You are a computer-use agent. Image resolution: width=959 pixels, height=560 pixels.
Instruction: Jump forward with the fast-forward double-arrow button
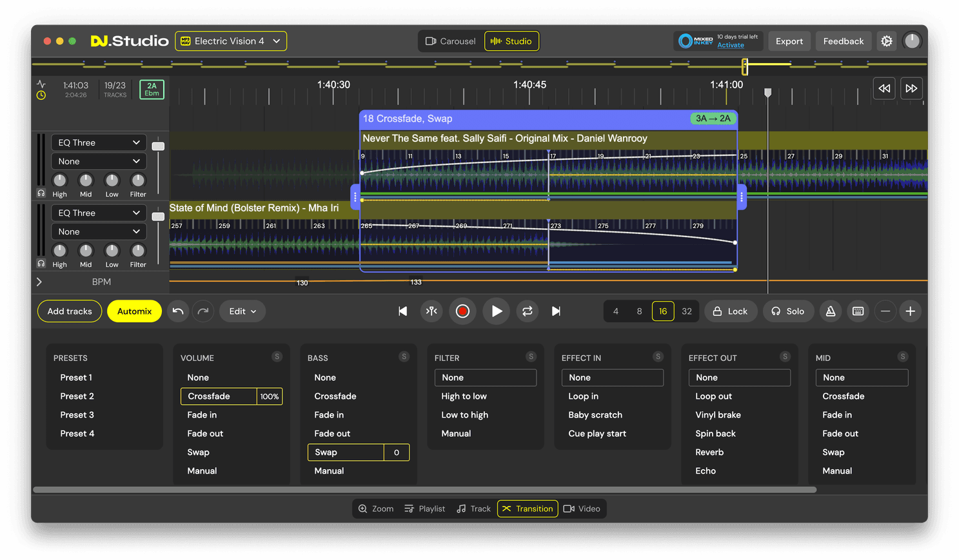pos(911,88)
